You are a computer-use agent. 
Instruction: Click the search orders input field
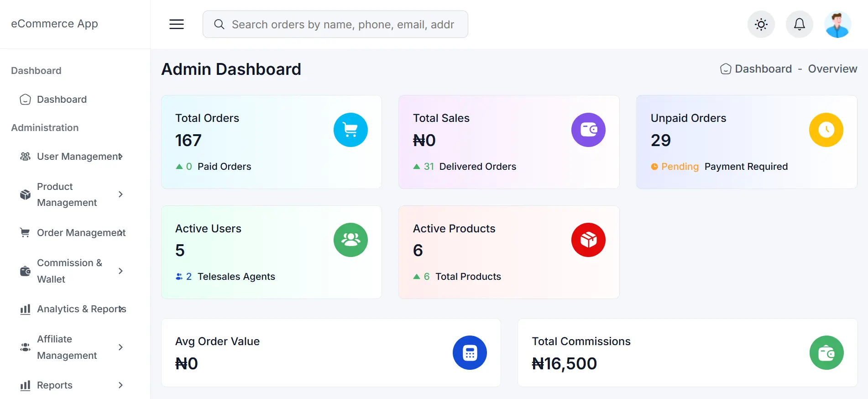pyautogui.click(x=335, y=24)
